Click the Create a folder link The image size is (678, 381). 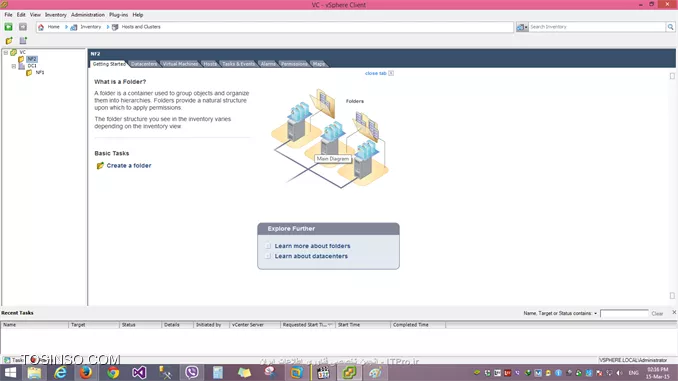tap(129, 166)
